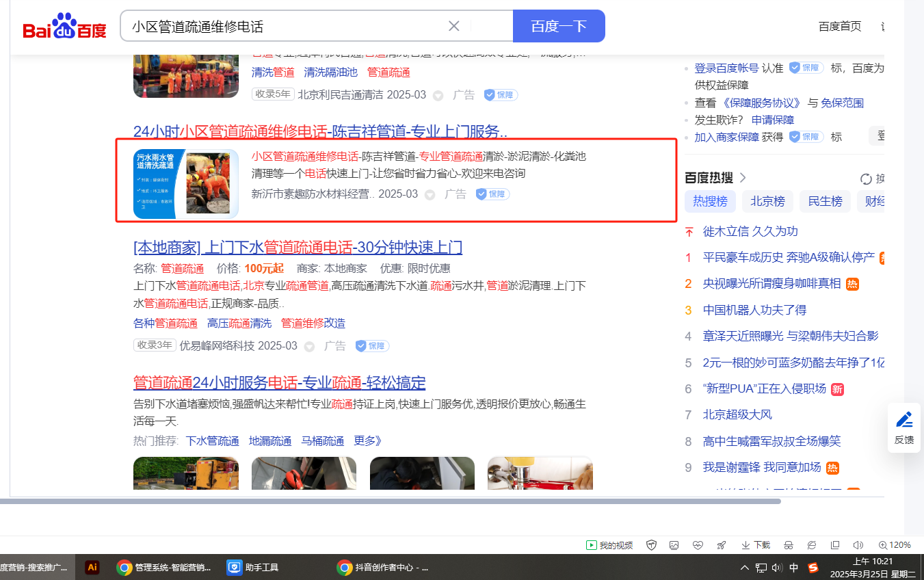This screenshot has height=580, width=924.
Task: Open the [本地商家] 上门下水管道疏通电话 result
Action: [x=298, y=247]
